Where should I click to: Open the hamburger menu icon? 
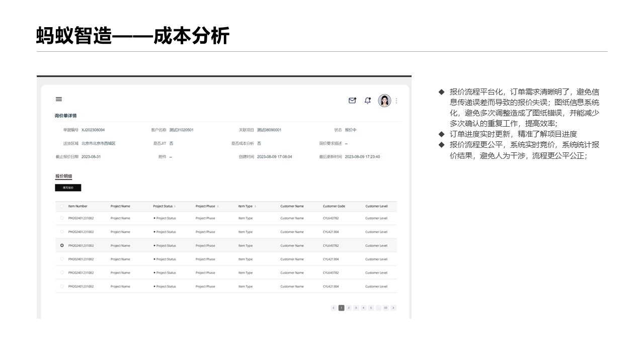coord(59,100)
